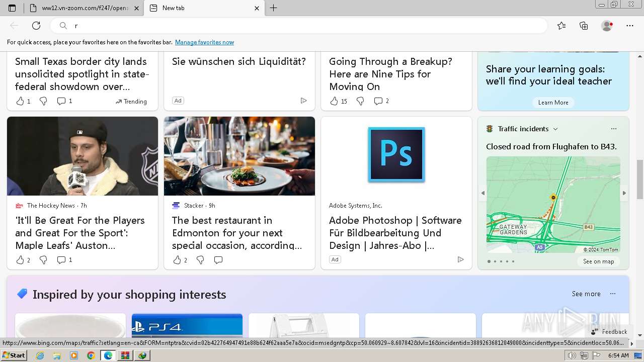Click the Feedback button
The height and width of the screenshot is (362, 644).
pos(609,332)
